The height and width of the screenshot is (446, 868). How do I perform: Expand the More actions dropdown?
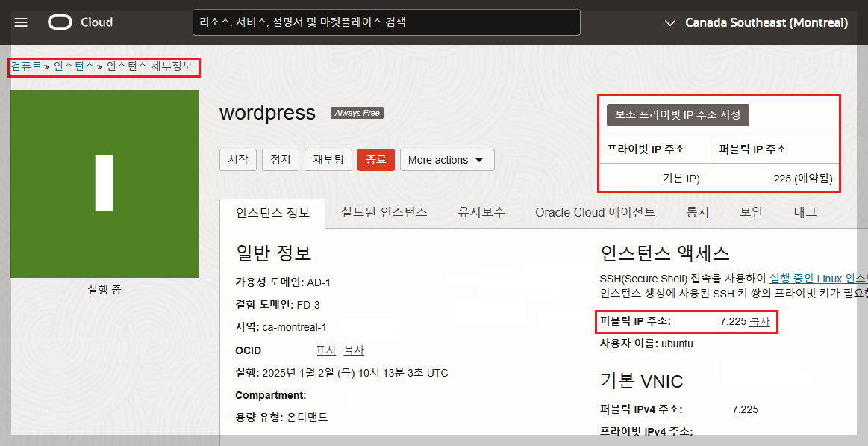(x=447, y=160)
